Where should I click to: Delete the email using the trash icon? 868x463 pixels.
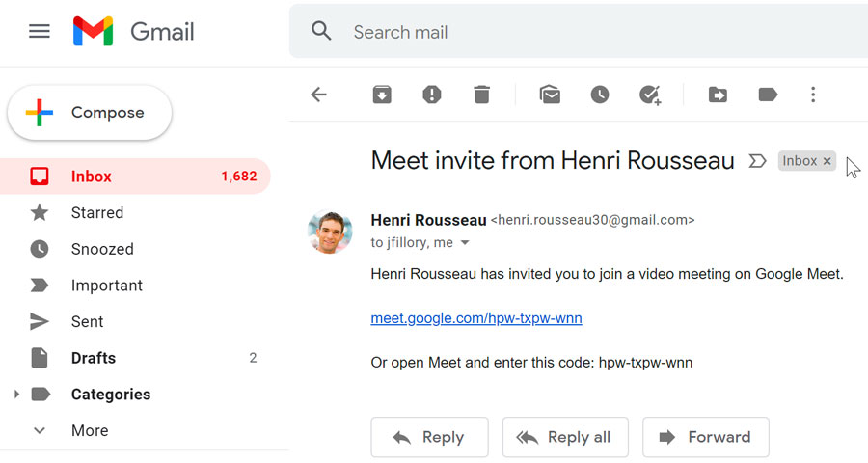pyautogui.click(x=481, y=95)
